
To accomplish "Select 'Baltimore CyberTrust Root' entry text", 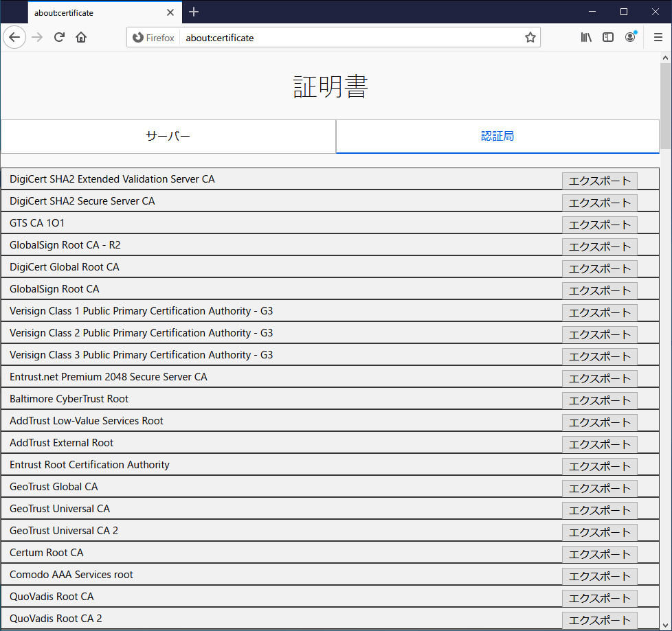I will point(69,399).
